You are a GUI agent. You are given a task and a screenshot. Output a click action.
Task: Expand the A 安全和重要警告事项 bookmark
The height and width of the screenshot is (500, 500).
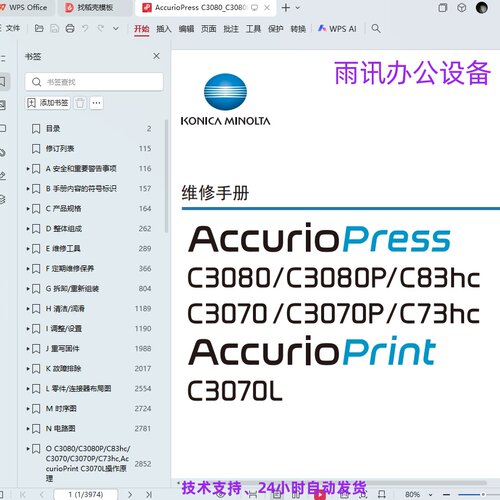[28, 169]
